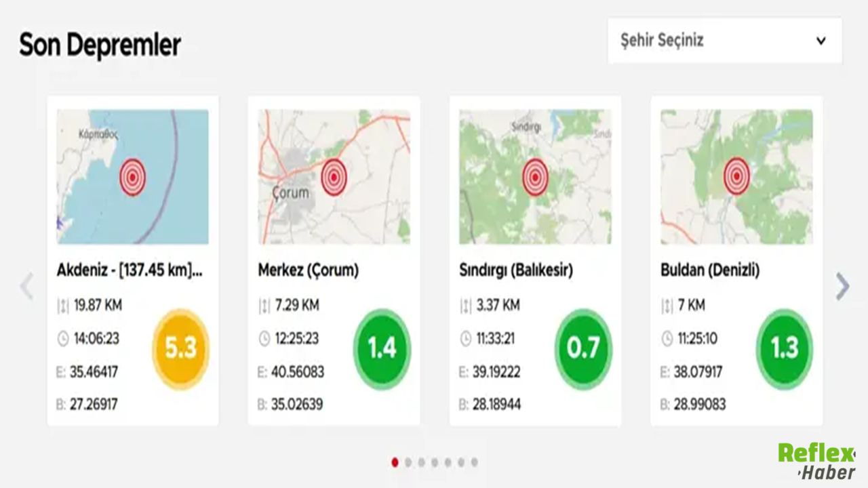Viewport: 868px width, 488px height.
Task: Select the second carousel pagination dot
Action: pyautogui.click(x=408, y=462)
